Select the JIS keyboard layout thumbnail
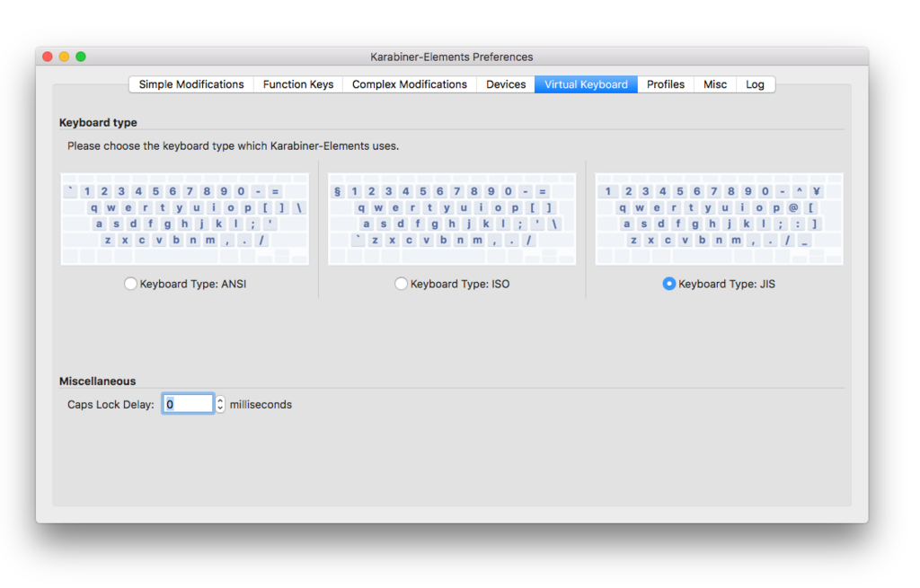This screenshot has width=920, height=588. click(720, 219)
